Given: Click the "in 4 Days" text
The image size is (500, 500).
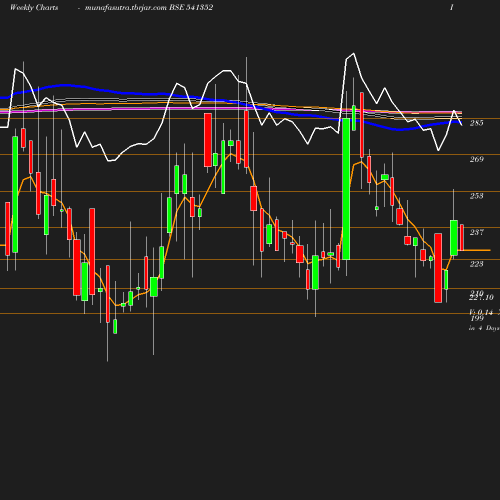Looking at the screenshot, I should point(484,328).
